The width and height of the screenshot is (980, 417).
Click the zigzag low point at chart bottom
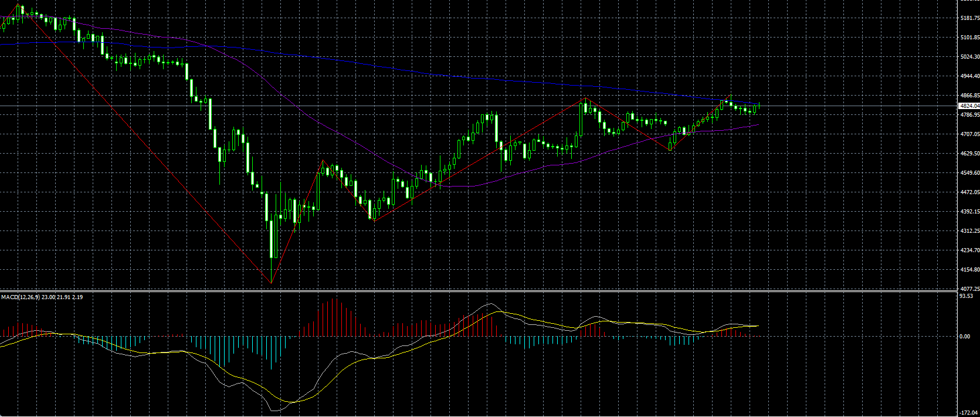271,283
